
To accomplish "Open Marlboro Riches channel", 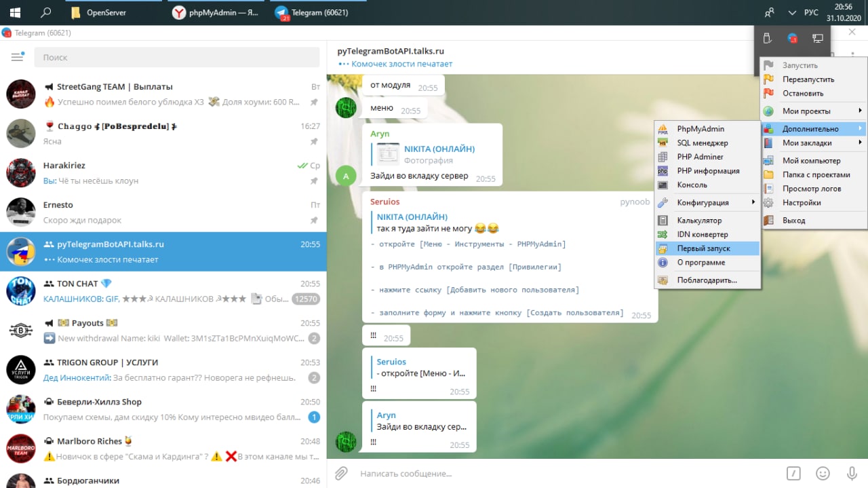I will click(163, 449).
